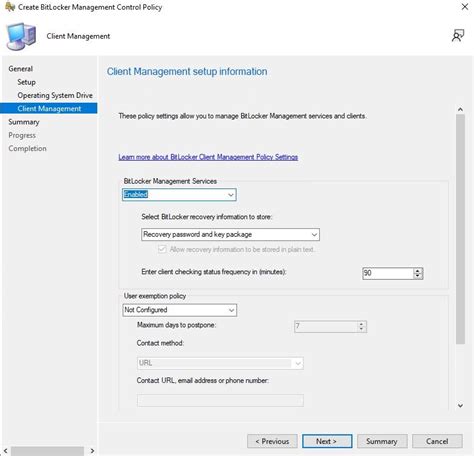The height and width of the screenshot is (456, 474).
Task: Click the 'These policy settings allow you' description
Action: (x=242, y=116)
